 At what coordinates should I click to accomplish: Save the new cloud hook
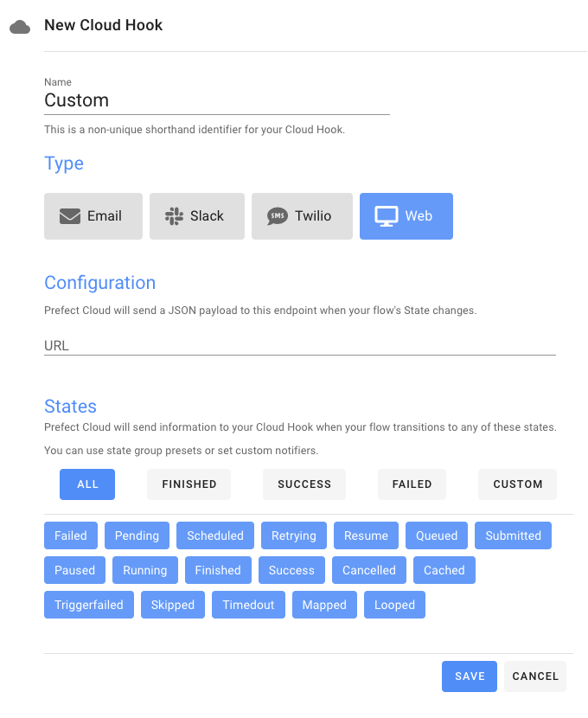pyautogui.click(x=470, y=676)
